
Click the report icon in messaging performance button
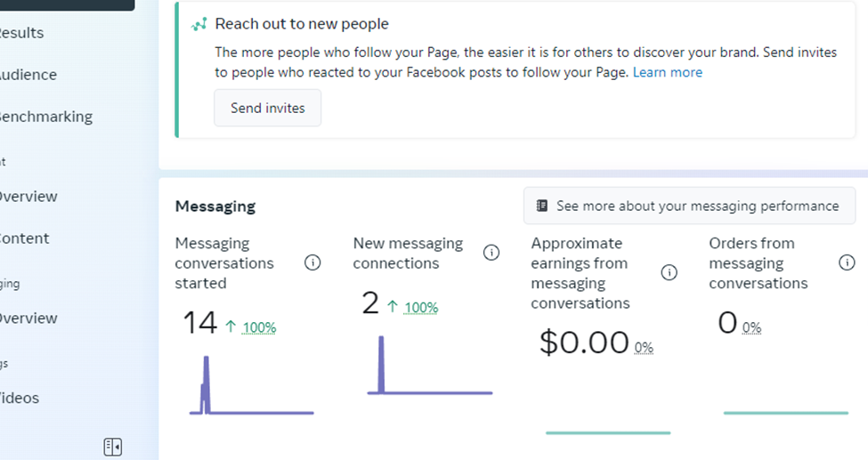click(542, 206)
